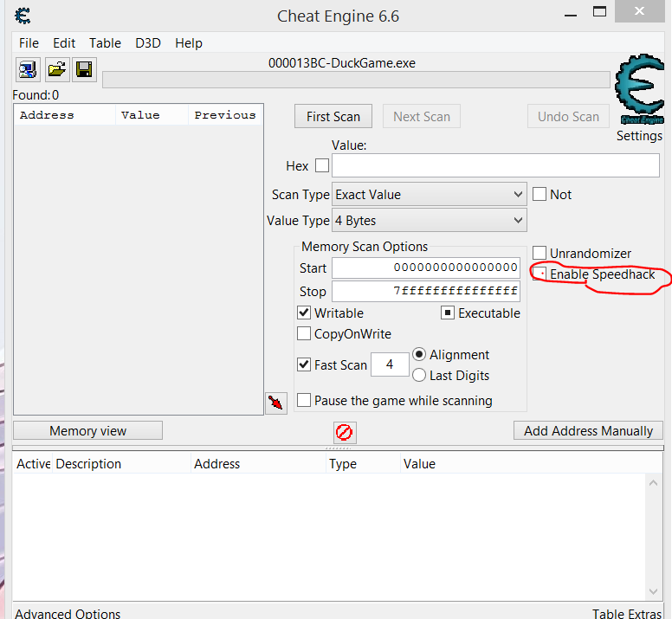Click the Cheat Engine title bar icon

pyautogui.click(x=23, y=16)
